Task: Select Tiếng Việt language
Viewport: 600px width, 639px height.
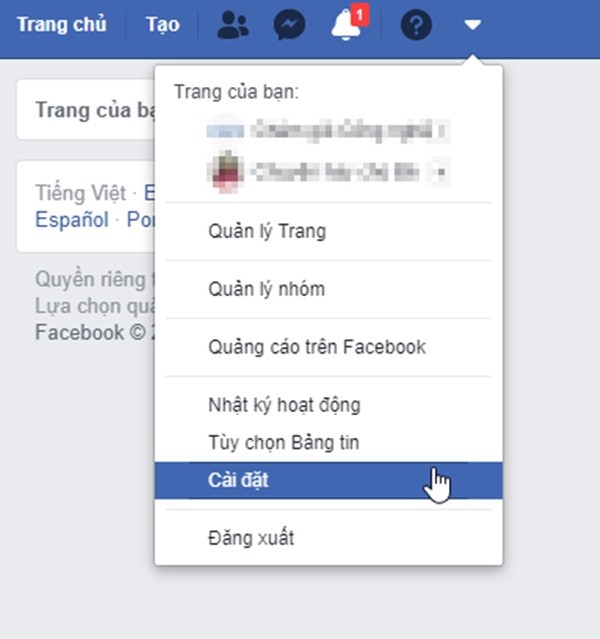Action: point(81,193)
